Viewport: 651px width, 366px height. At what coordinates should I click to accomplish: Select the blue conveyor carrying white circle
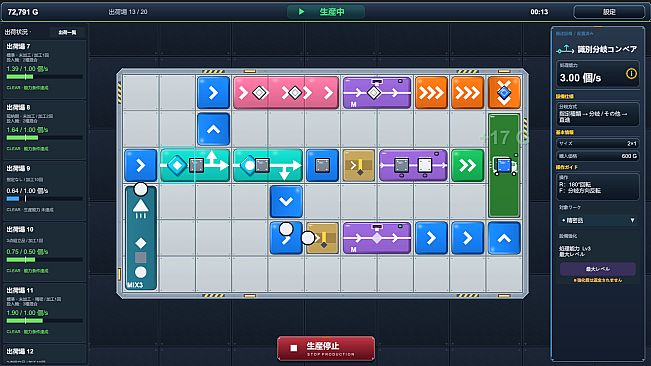click(x=286, y=238)
